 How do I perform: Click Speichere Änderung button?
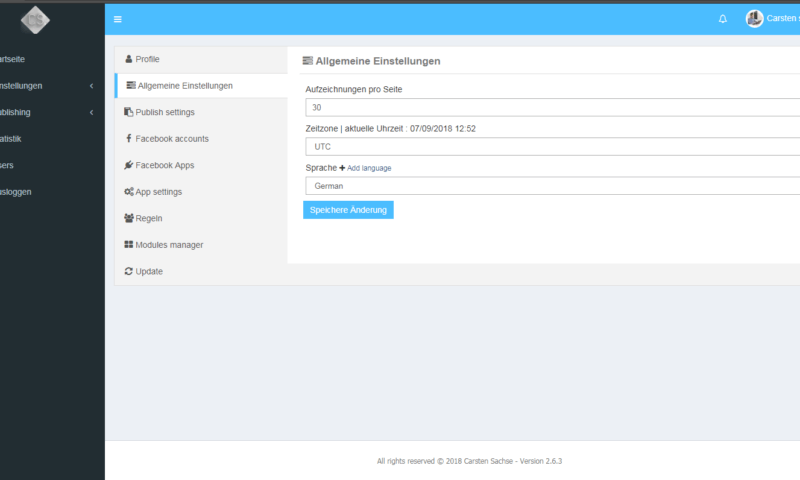pyautogui.click(x=348, y=210)
